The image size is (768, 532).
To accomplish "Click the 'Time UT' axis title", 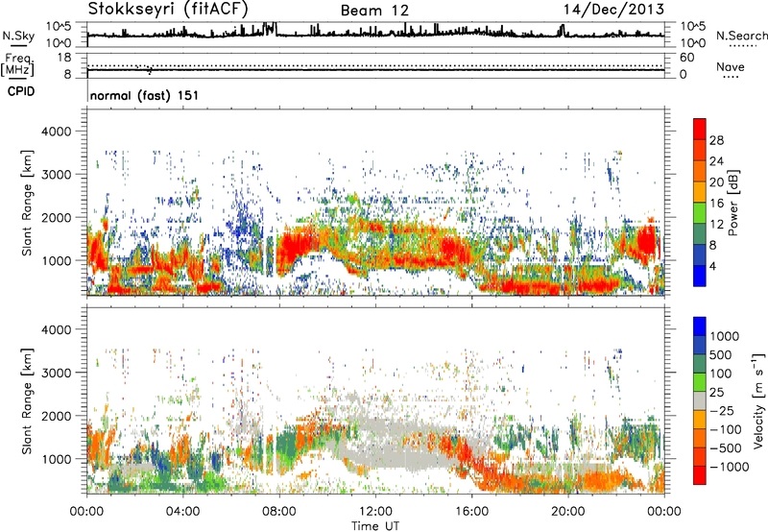I will [375, 525].
